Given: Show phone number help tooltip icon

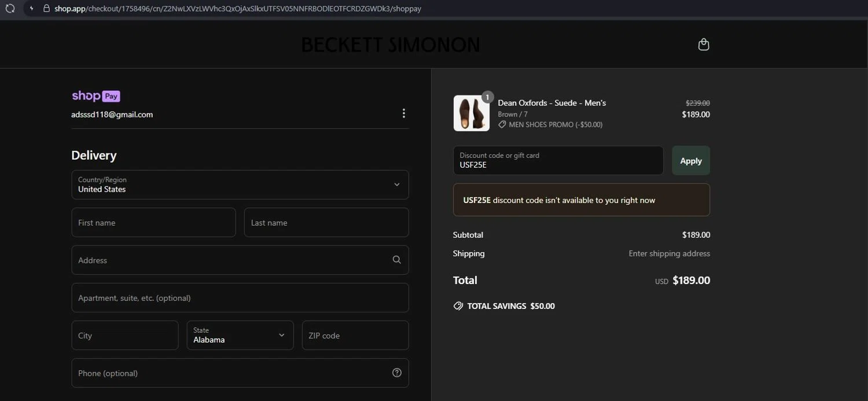Looking at the screenshot, I should pos(396,373).
